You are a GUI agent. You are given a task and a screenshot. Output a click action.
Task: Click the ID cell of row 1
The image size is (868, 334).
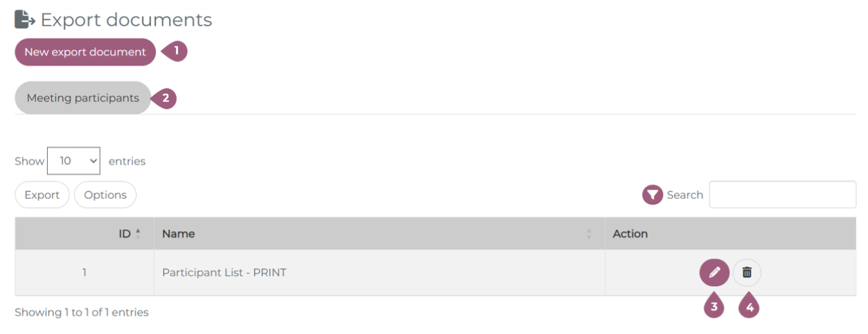84,273
